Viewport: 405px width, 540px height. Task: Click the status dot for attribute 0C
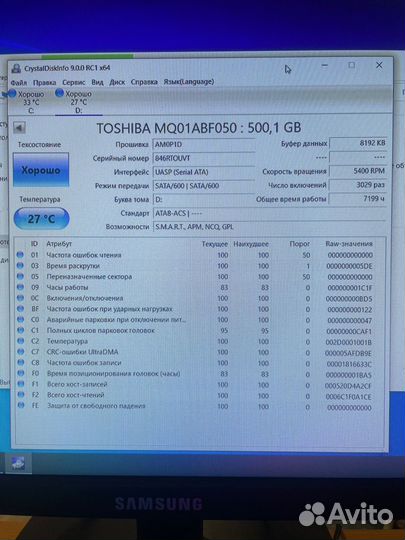coord(20,298)
